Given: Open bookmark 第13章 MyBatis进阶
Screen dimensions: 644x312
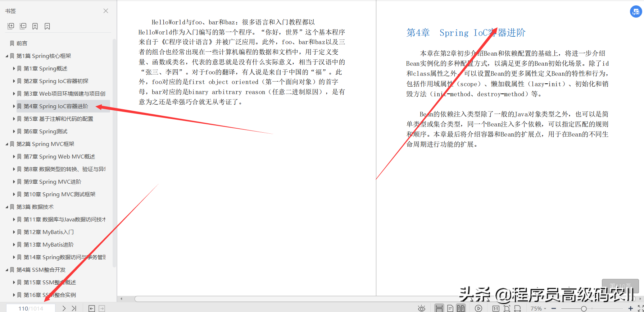Looking at the screenshot, I should click(49, 244).
